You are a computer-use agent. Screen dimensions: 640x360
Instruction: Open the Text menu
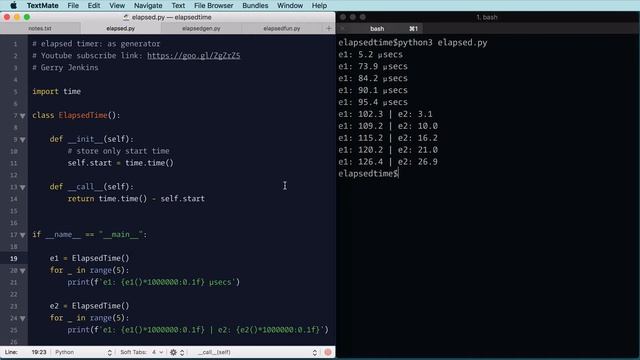click(178, 5)
